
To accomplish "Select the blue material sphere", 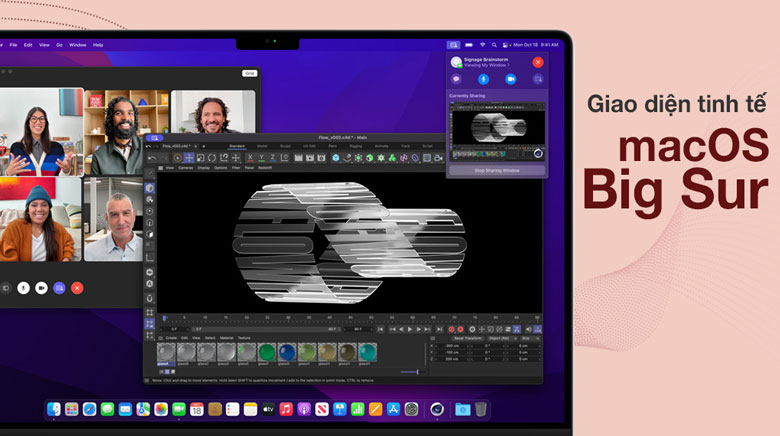I will (287, 352).
